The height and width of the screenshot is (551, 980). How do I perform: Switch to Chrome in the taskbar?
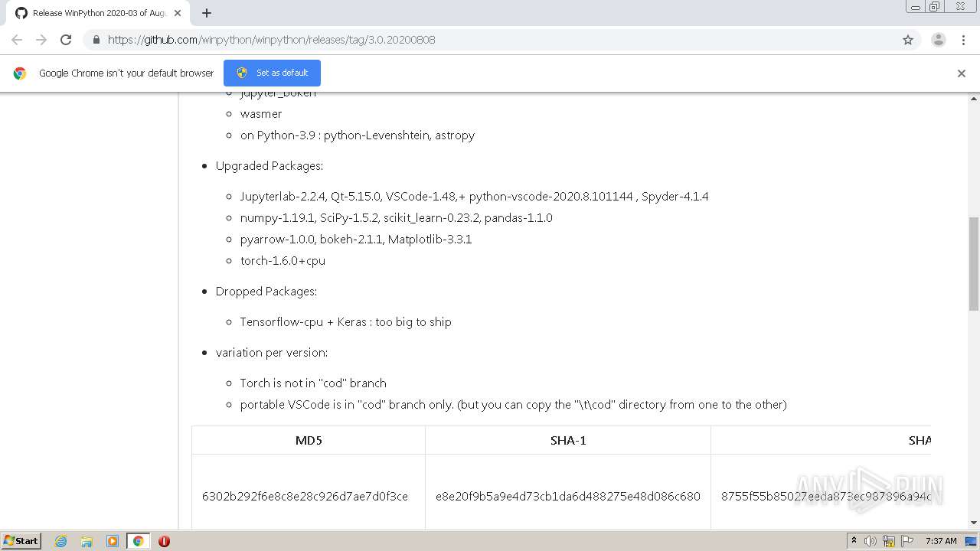138,541
